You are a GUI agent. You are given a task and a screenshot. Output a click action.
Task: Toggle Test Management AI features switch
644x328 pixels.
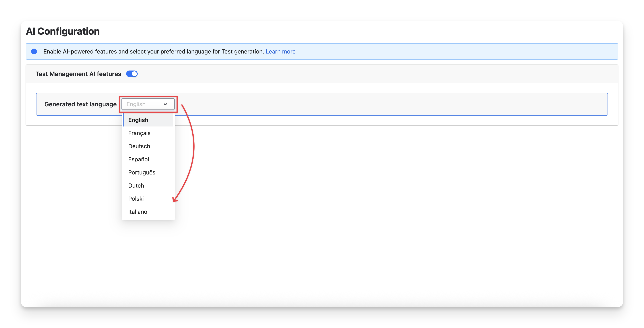132,74
